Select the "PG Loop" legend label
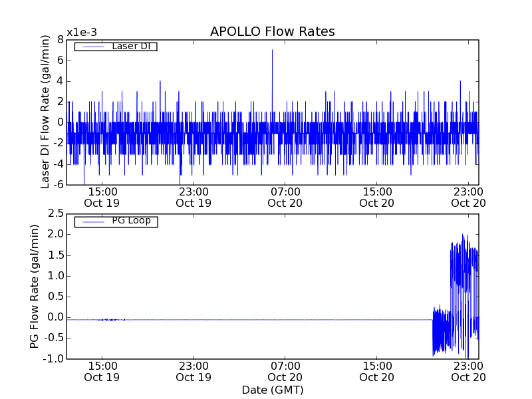 tap(131, 221)
